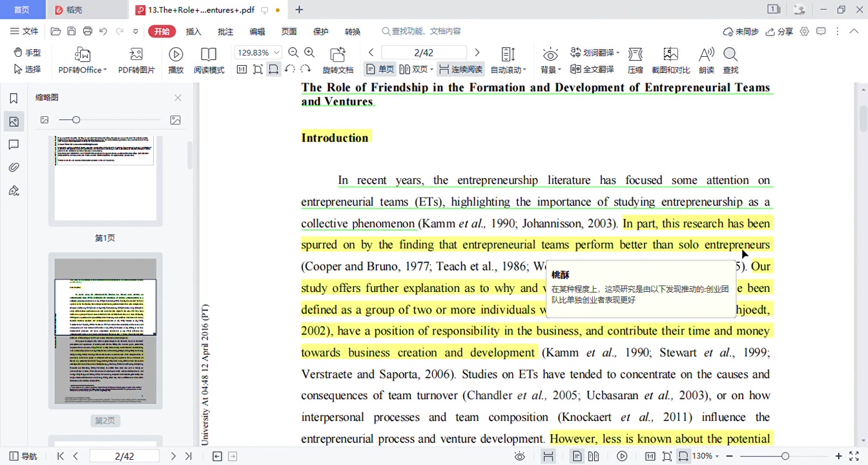Toggle thumbnail panel icon in sidebar

tap(14, 121)
